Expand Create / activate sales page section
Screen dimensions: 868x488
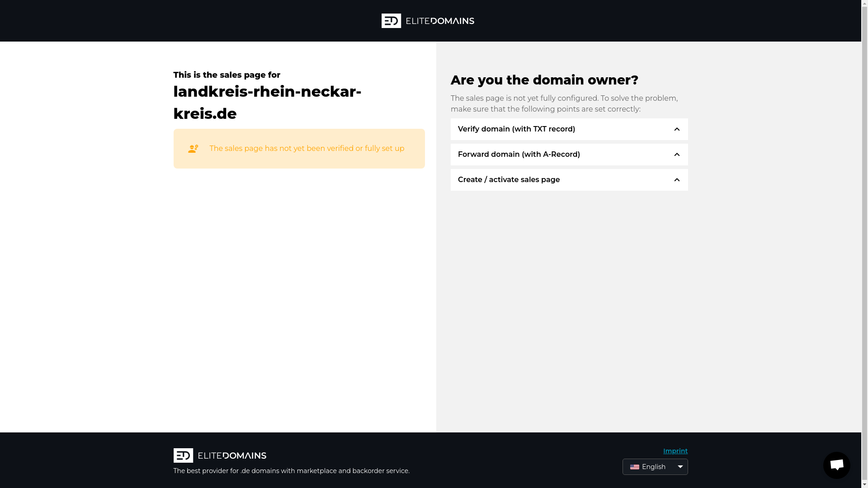point(569,180)
